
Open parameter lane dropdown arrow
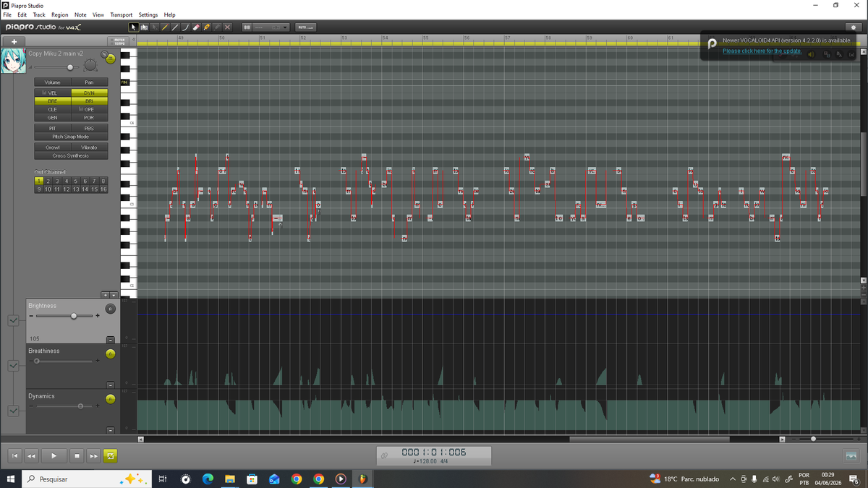pos(113,294)
